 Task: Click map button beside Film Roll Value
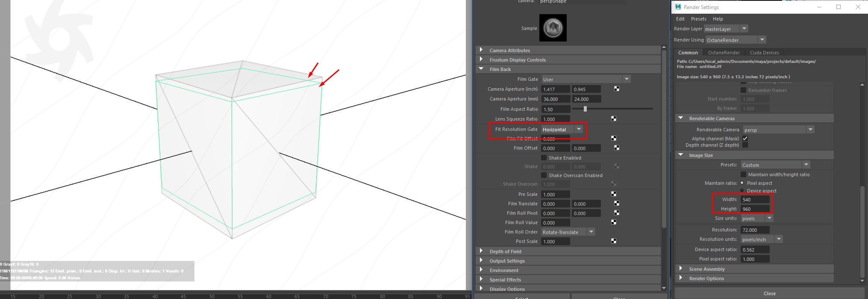(614, 222)
